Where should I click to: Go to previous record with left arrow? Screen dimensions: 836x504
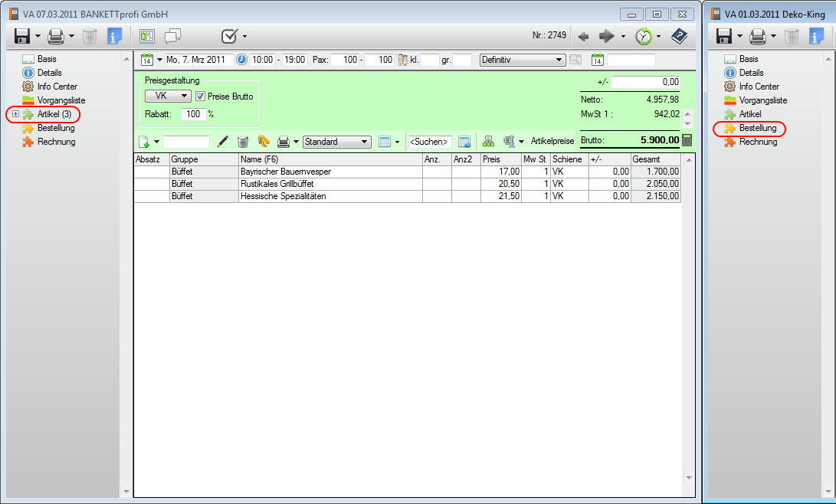pos(583,36)
